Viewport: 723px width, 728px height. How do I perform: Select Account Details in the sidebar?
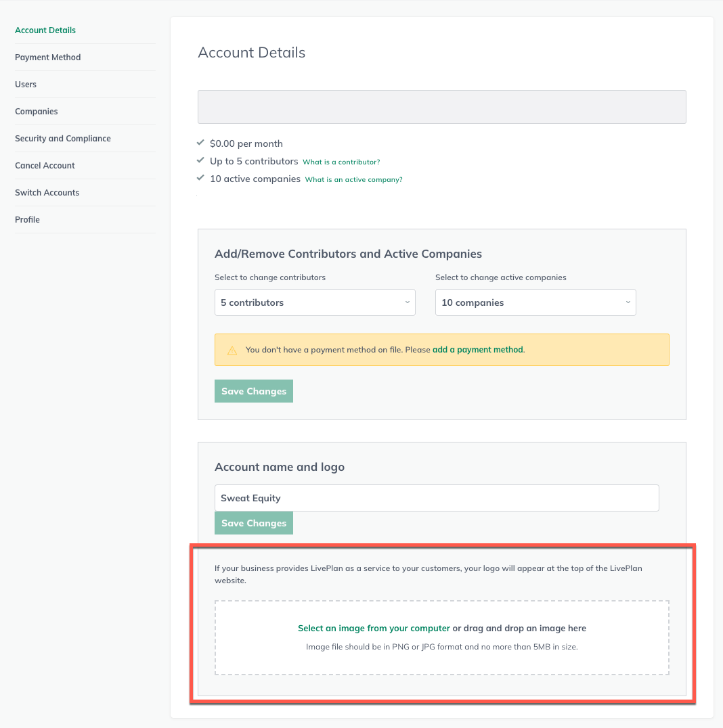(45, 30)
